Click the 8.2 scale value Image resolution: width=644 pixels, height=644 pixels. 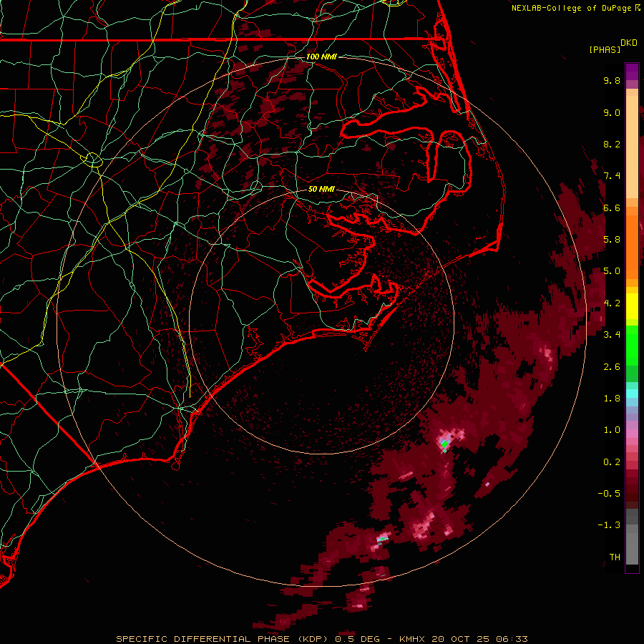tap(612, 144)
